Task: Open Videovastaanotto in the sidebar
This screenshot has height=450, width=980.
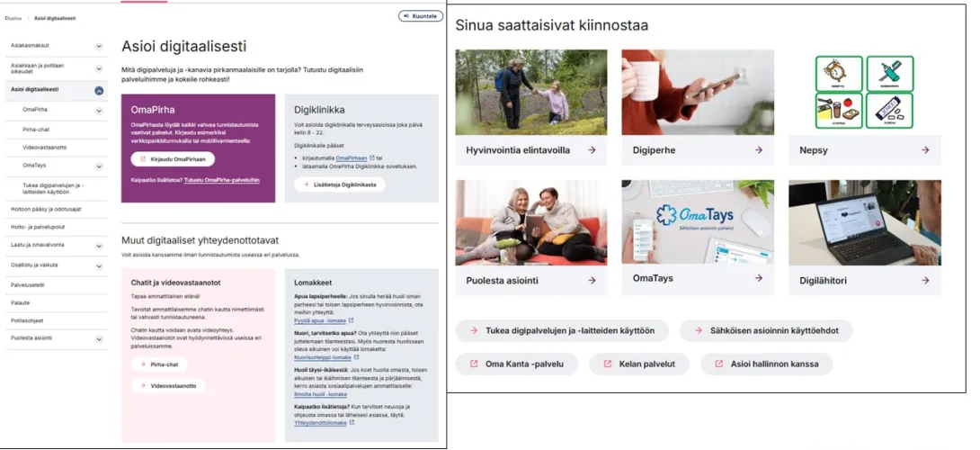Action: tap(44, 147)
